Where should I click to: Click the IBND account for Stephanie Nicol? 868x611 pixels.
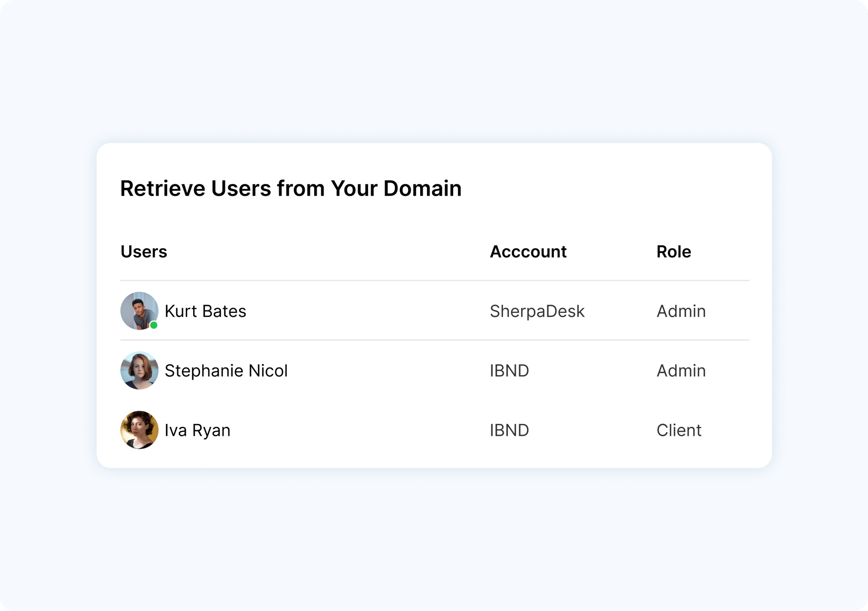(510, 371)
